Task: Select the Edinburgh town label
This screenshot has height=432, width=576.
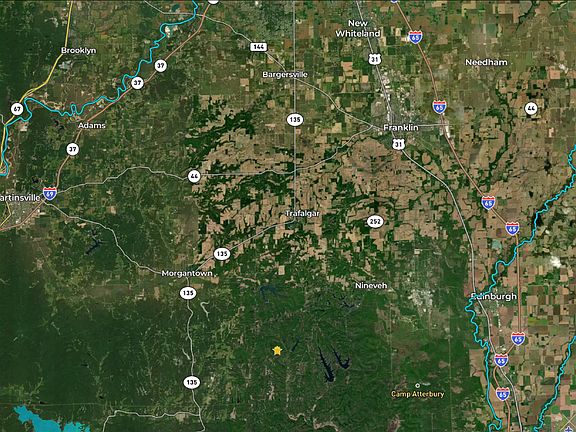Action: 494,296
